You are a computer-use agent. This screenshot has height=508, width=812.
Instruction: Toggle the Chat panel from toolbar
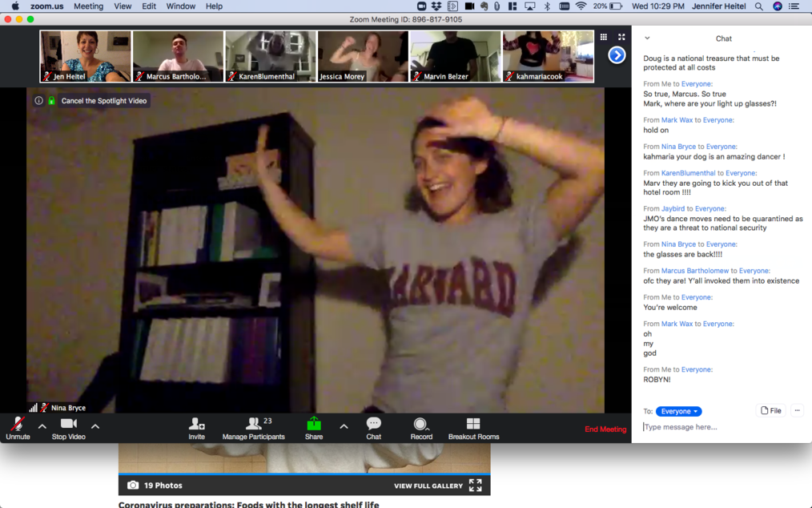pos(373,428)
